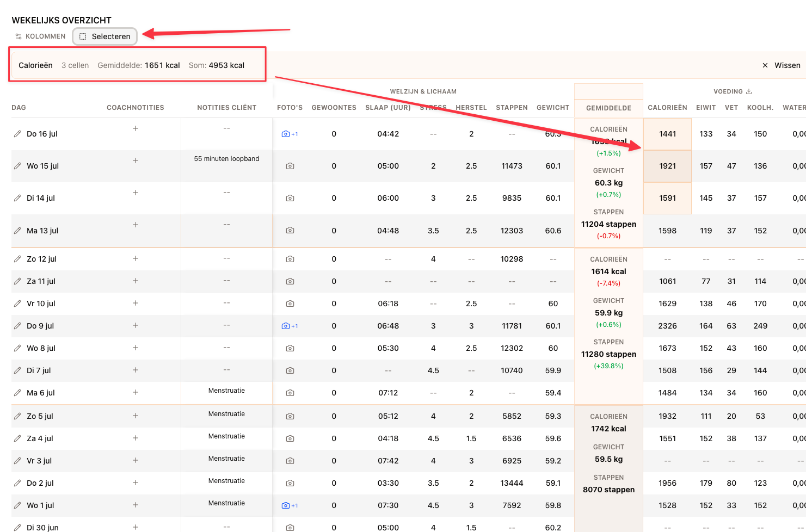Open photos camera icon for Wo 15 jul
This screenshot has width=806, height=532.
290,166
